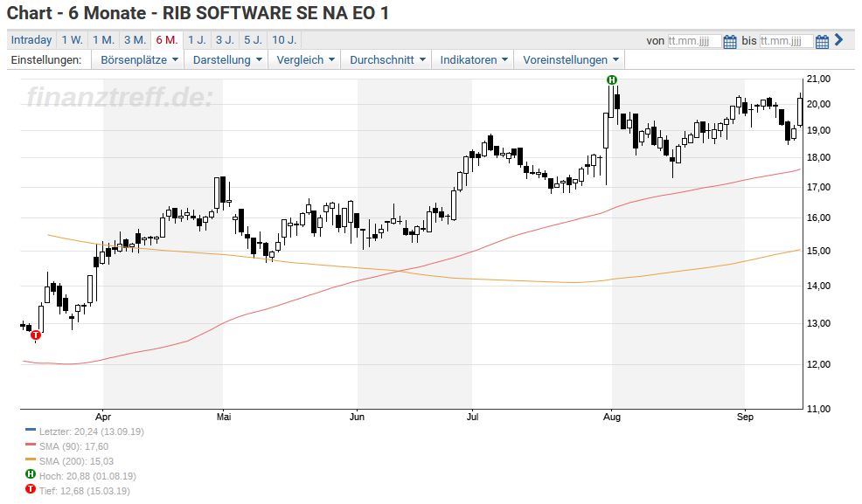Select the 1 M. time range tab
This screenshot has height=504, width=862.
coord(103,40)
